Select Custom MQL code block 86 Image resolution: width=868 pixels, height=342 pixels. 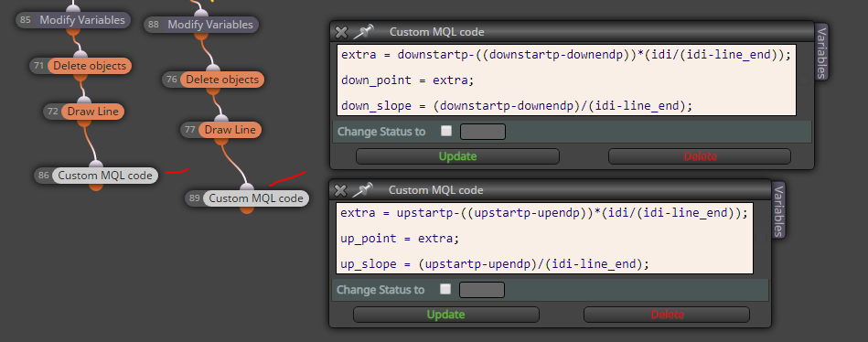[105, 176]
